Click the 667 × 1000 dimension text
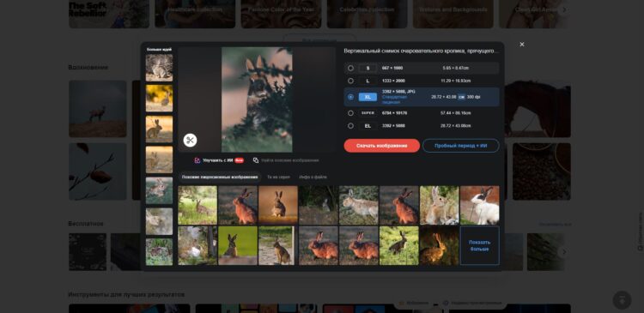The image size is (644, 313). pos(392,68)
